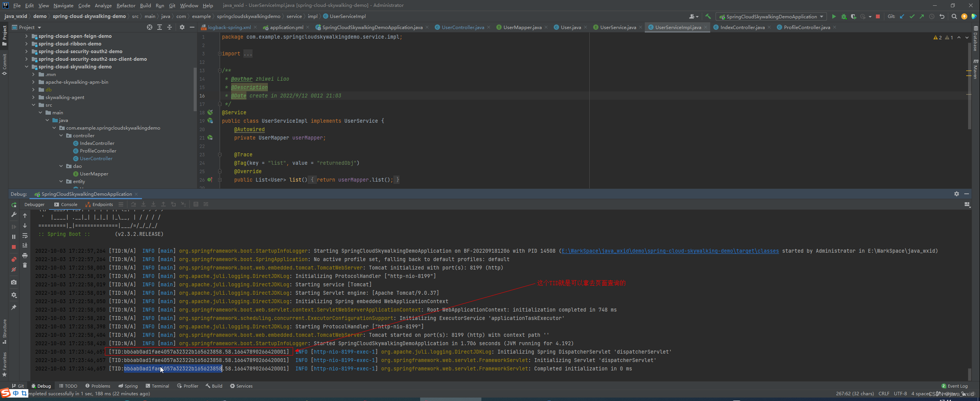The height and width of the screenshot is (401, 980).
Task: Open the Terminal tool window
Action: (x=157, y=386)
